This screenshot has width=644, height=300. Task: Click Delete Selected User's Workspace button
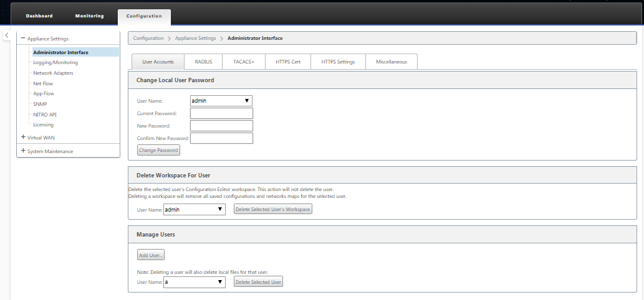272,209
